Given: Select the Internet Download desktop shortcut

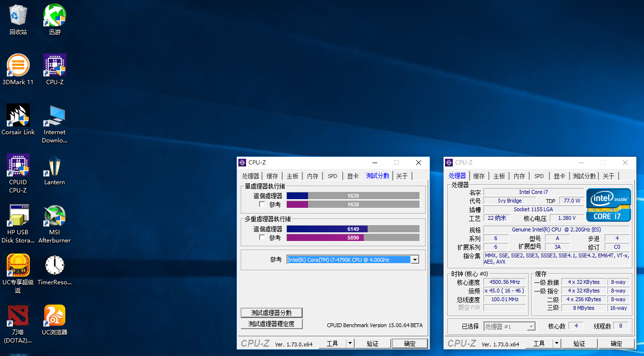Looking at the screenshot, I should [55, 124].
